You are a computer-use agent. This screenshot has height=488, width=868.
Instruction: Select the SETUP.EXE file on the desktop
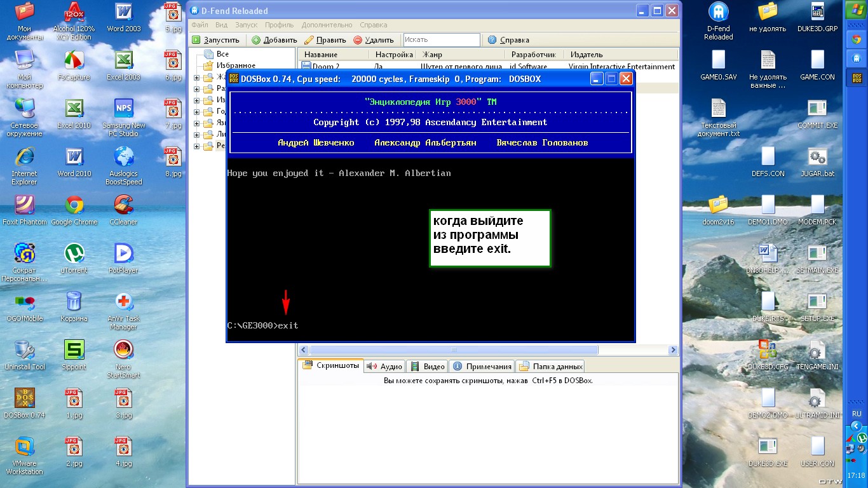pos(817,308)
